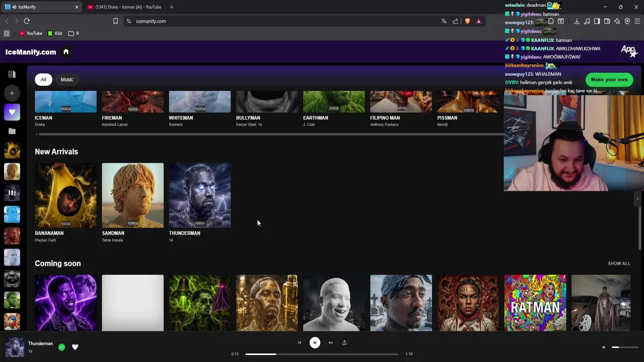Click the FIREMAN title text

(112, 118)
